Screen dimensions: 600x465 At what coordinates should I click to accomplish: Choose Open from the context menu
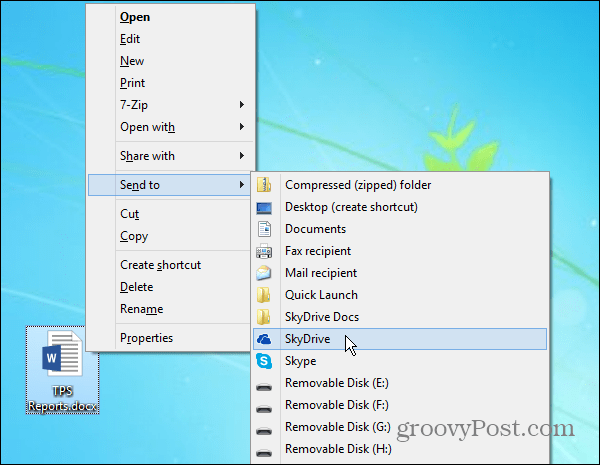pyautogui.click(x=171, y=17)
